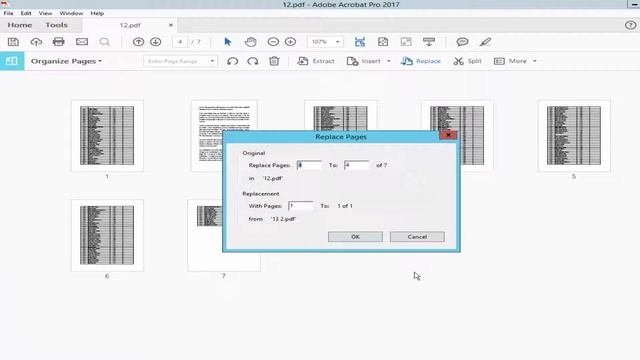Open the View menu
640x360 pixels.
coord(45,13)
